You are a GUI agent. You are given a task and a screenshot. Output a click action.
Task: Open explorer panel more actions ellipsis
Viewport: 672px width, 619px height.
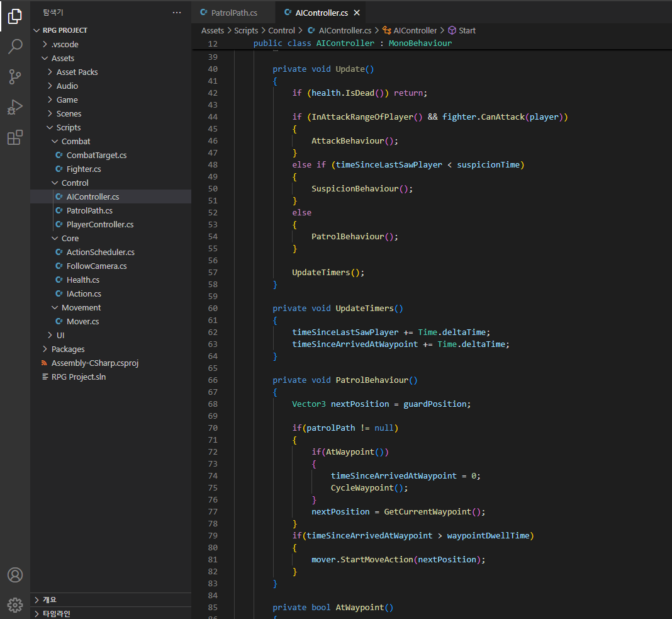coord(177,13)
